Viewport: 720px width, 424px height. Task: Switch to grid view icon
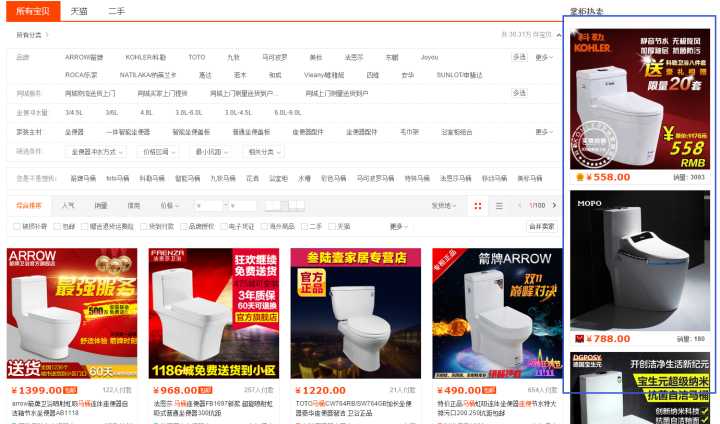[478, 205]
